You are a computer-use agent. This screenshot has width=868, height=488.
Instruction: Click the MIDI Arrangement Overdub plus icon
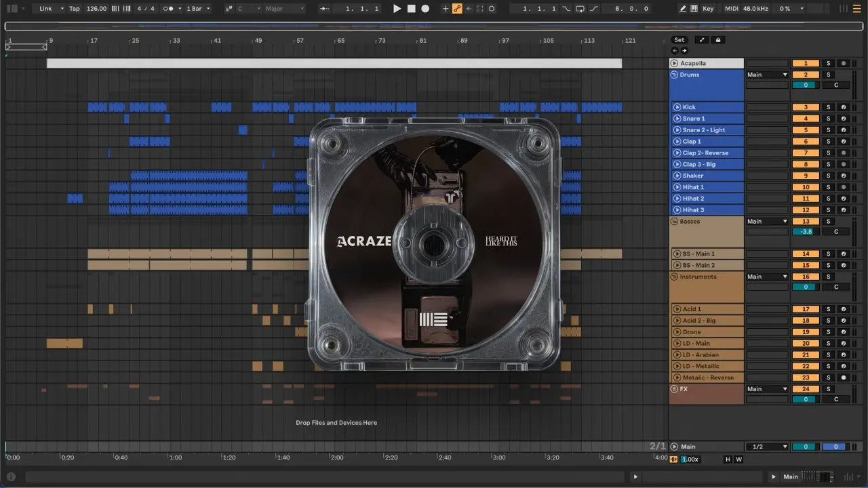pyautogui.click(x=446, y=9)
